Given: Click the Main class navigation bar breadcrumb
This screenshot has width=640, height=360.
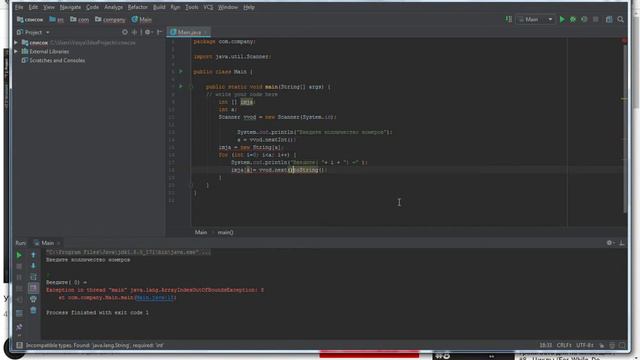Looking at the screenshot, I should [x=142, y=19].
